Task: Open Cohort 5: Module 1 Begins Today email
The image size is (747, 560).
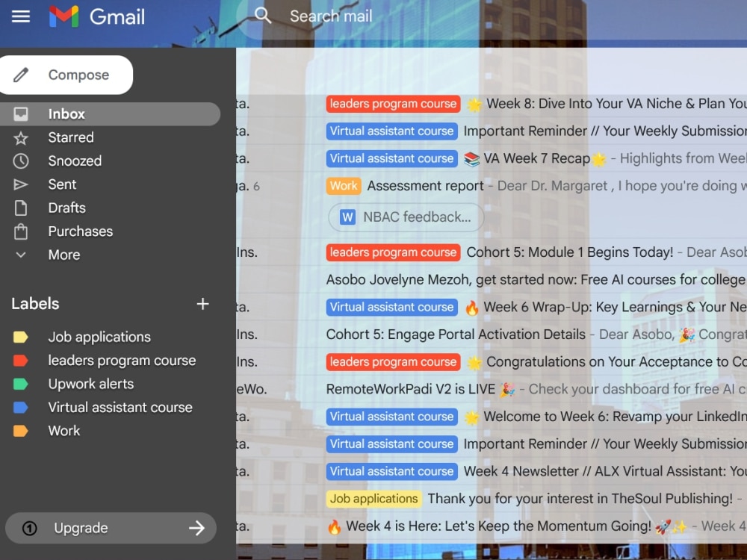Action: click(x=492, y=252)
